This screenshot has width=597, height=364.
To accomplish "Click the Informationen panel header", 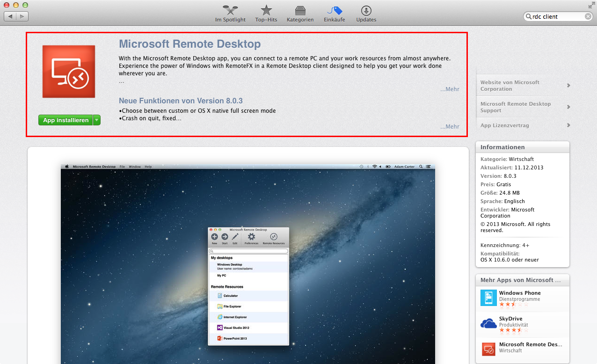I will tap(523, 147).
